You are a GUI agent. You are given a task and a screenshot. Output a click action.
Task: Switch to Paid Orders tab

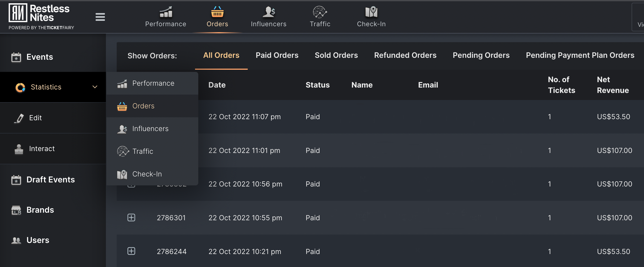[x=277, y=55]
